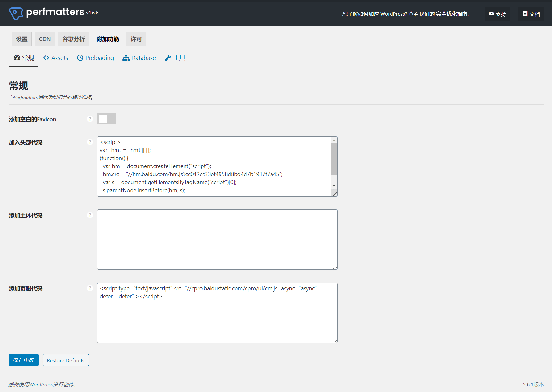The image size is (552, 392).
Task: Click the envelope icon beside 支持
Action: click(x=491, y=13)
